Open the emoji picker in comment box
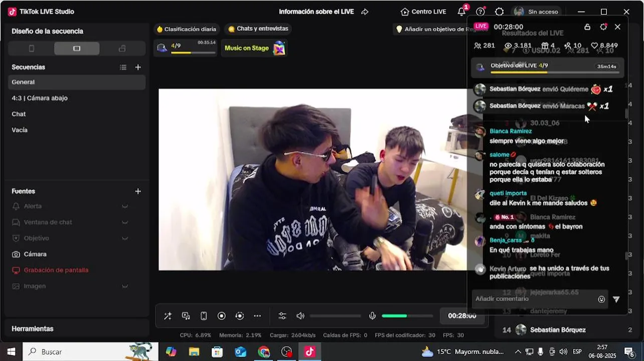This screenshot has width=644, height=361. [601, 299]
